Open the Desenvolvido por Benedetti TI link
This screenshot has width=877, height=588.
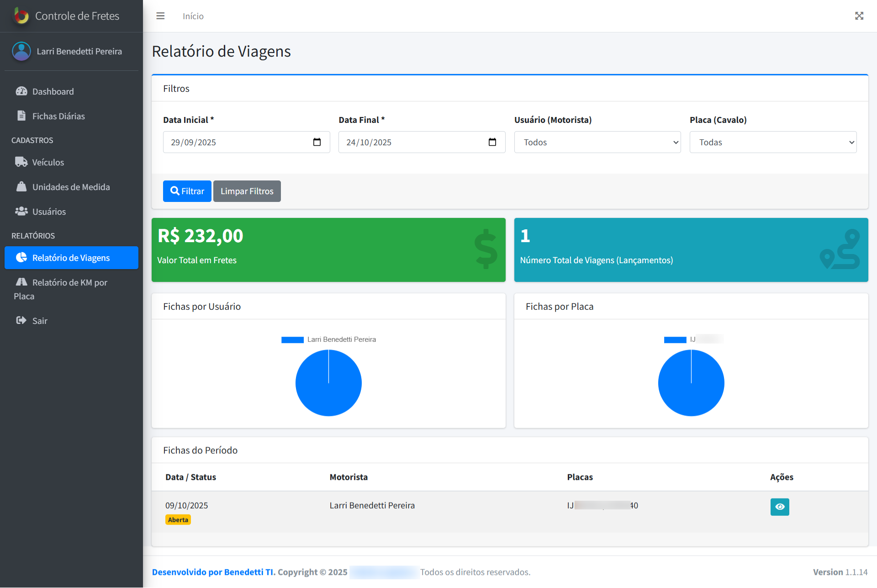(x=213, y=572)
